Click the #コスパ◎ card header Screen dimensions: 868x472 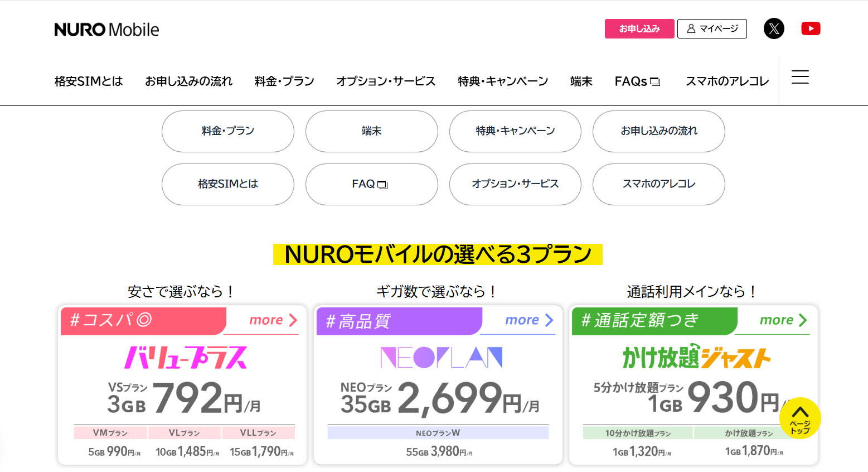(x=143, y=320)
